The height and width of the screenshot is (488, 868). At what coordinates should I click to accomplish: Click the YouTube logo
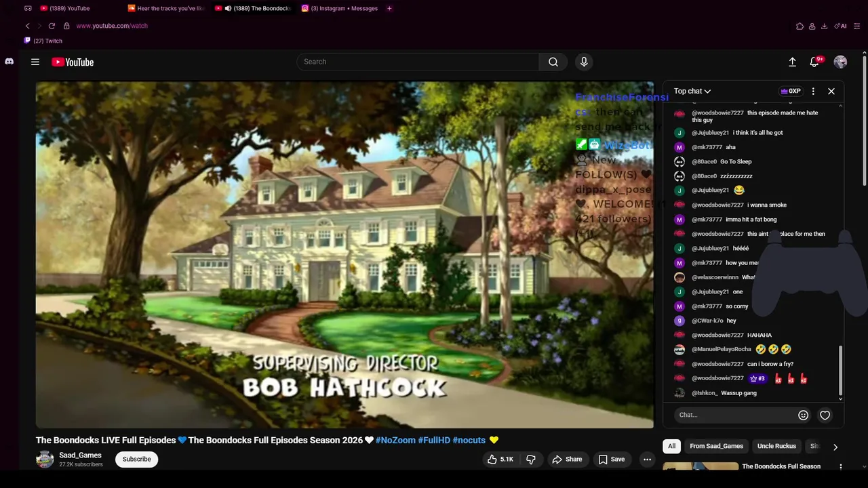click(x=73, y=62)
